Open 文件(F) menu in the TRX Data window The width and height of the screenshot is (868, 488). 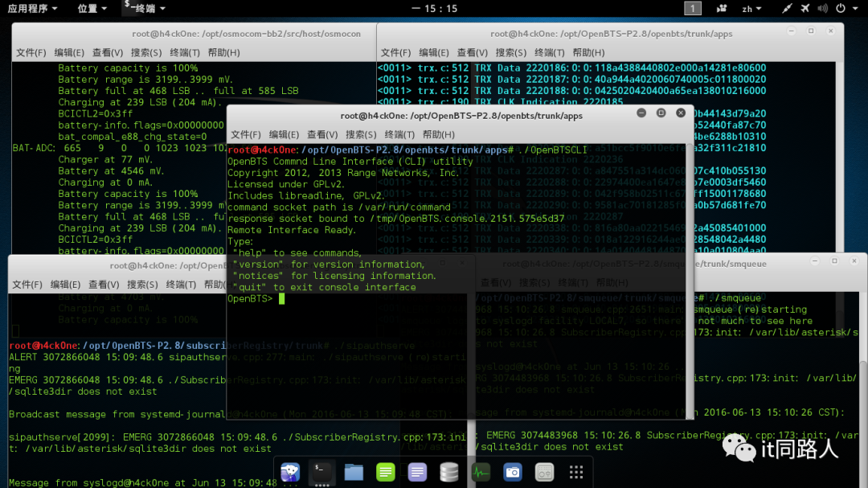(395, 52)
